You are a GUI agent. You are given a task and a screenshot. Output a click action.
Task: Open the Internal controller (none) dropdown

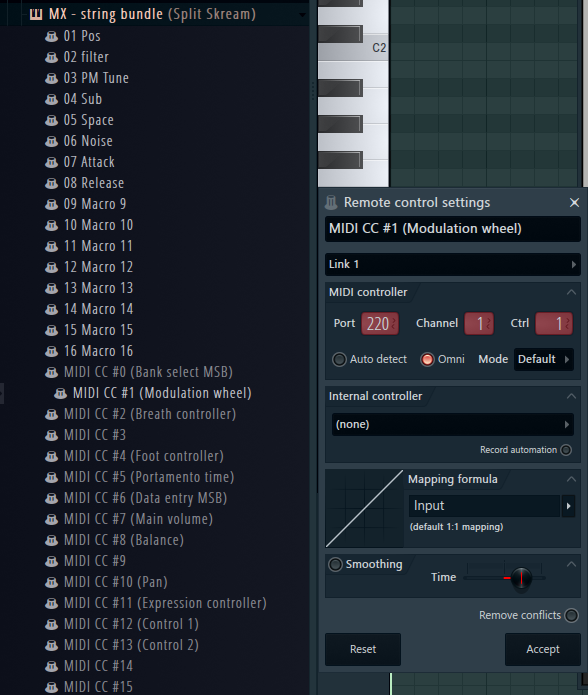[x=452, y=425]
